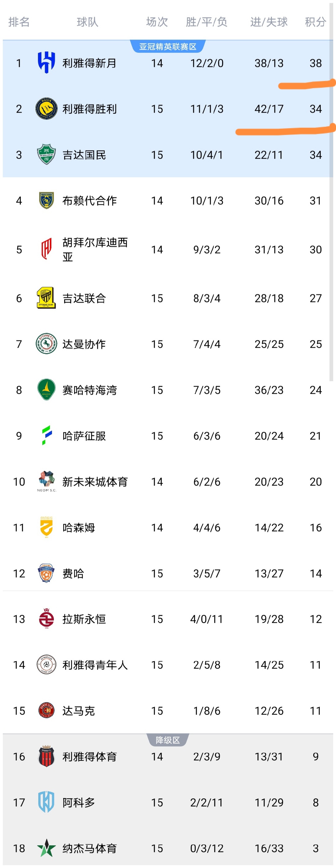Open team page for 吉达联合

pyautogui.click(x=84, y=298)
